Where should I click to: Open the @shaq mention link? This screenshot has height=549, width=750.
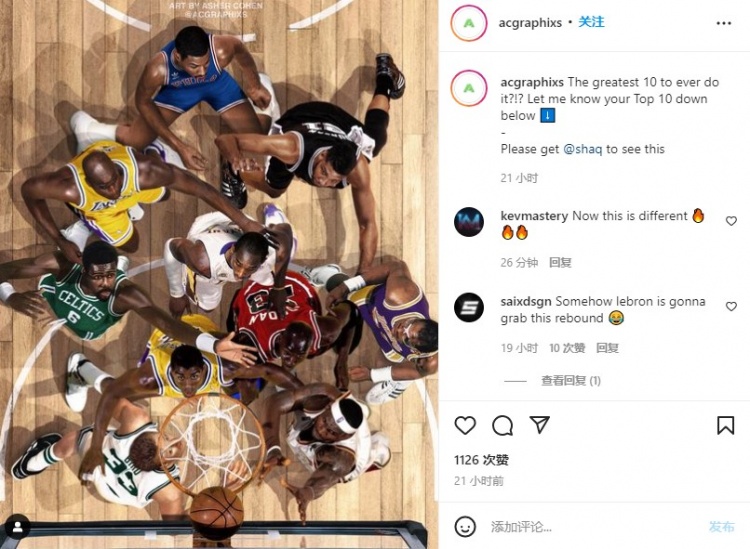pos(583,149)
